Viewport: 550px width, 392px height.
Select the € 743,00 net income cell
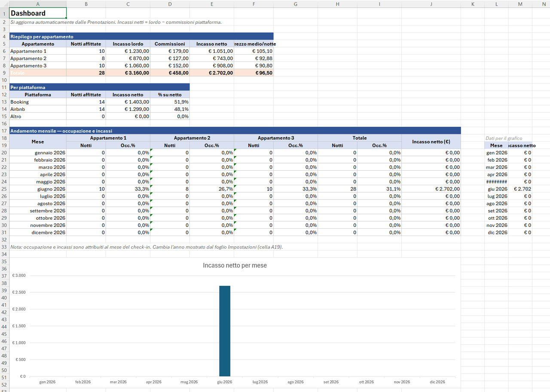(212, 58)
